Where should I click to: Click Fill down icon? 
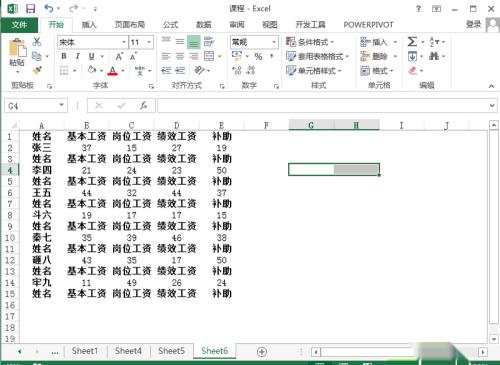(412, 56)
